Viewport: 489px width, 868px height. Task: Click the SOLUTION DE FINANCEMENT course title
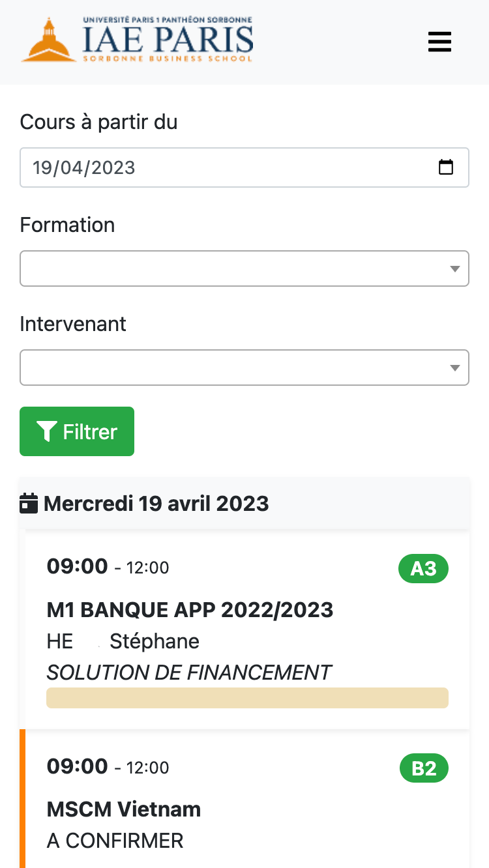189,672
